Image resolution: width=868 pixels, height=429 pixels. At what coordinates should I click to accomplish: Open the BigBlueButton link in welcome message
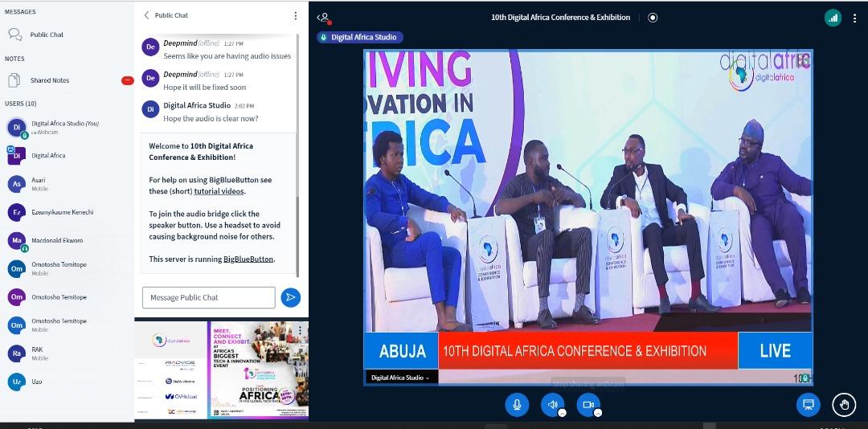tap(248, 259)
